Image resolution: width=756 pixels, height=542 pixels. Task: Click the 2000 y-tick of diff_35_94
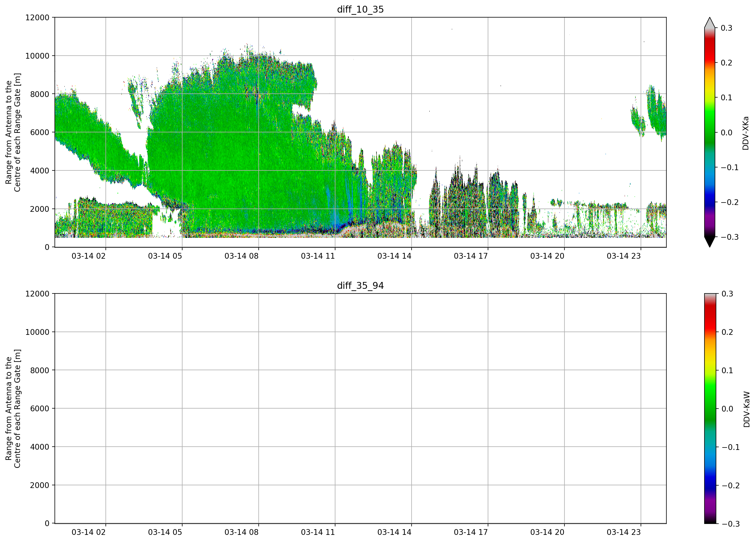click(40, 485)
